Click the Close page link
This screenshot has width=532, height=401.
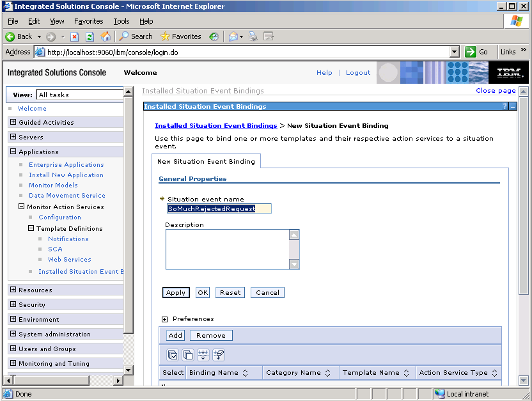click(x=496, y=91)
